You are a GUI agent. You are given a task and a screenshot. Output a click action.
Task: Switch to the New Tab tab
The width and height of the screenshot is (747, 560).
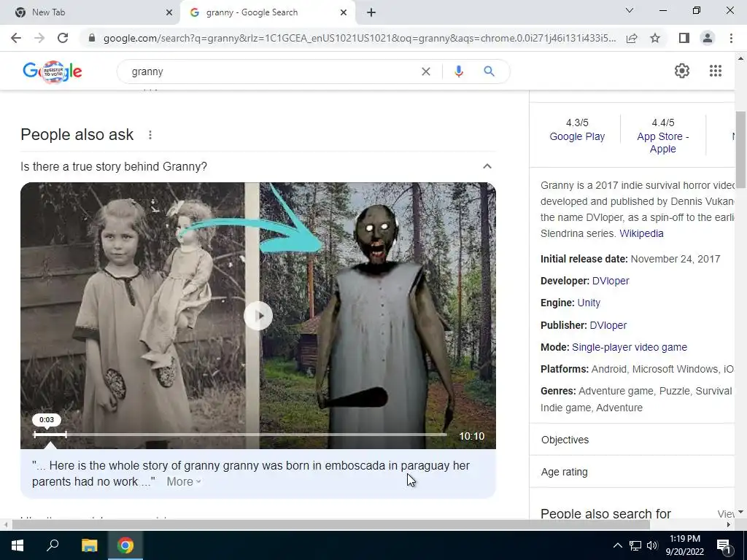(x=90, y=12)
